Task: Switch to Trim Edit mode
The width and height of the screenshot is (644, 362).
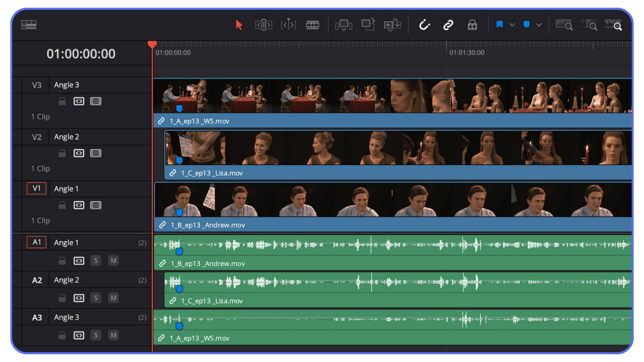Action: pyautogui.click(x=263, y=24)
